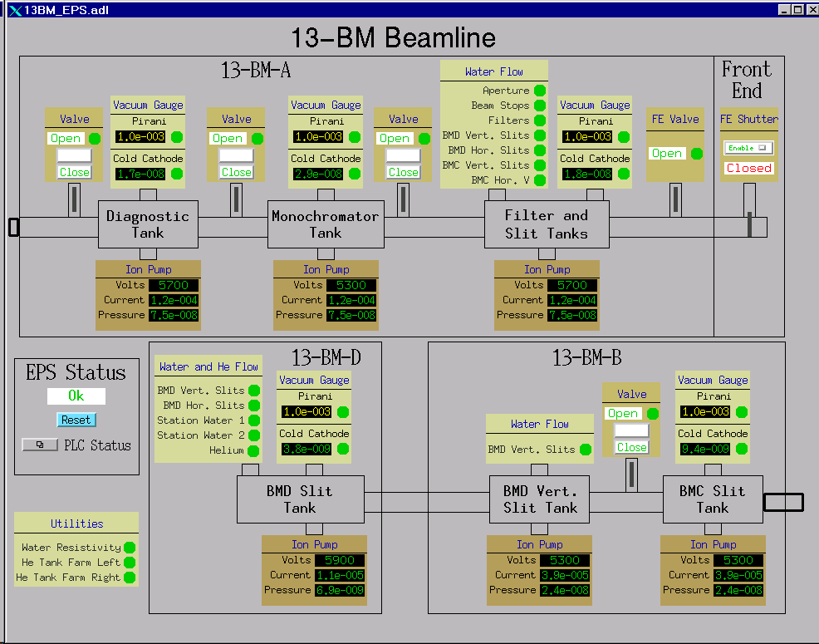Viewport: 819px width, 644px height.
Task: Click the BMD Slit Tank Cold Cathode reading
Action: [x=304, y=450]
